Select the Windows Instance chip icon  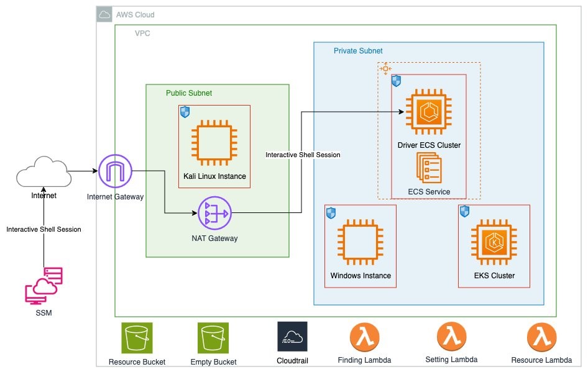tap(361, 242)
